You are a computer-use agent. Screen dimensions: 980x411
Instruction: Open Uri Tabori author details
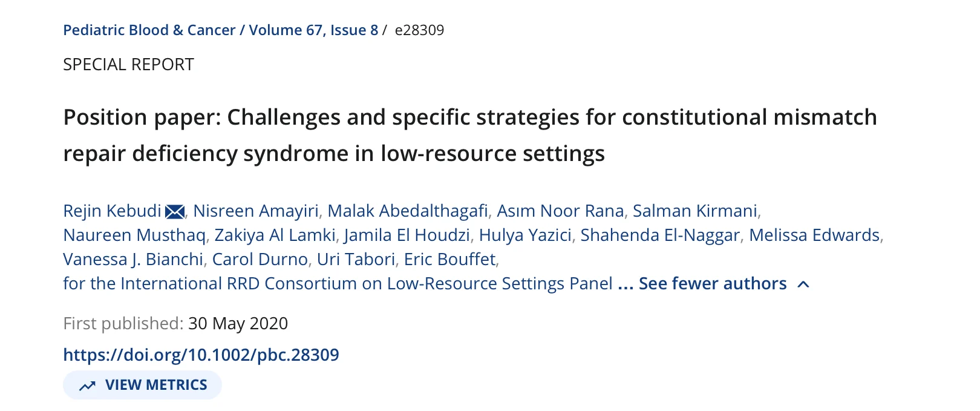(x=356, y=259)
